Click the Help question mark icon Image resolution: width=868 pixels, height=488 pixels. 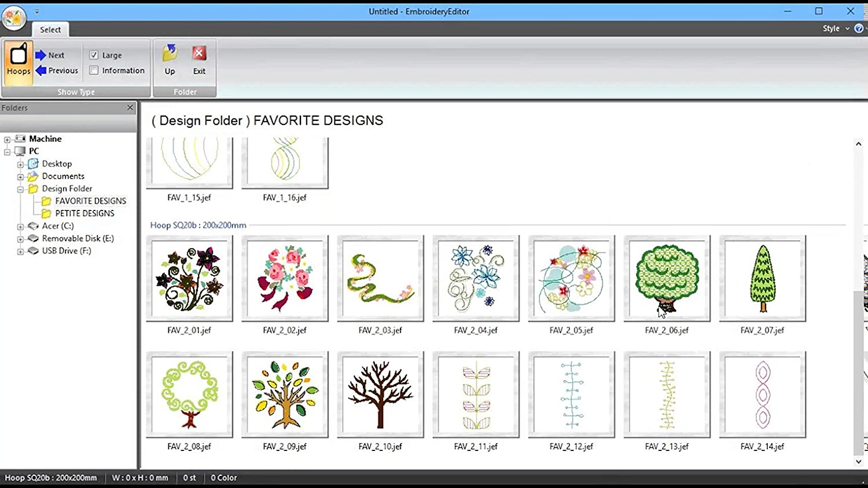tap(858, 28)
